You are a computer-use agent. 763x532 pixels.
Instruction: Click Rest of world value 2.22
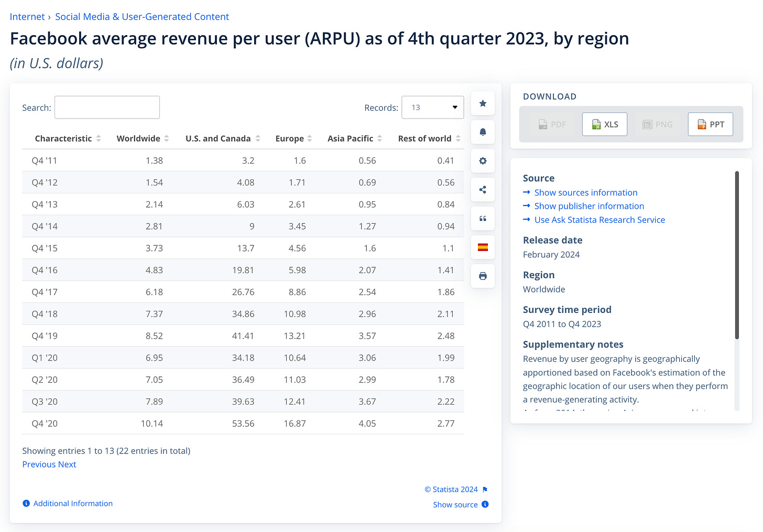tap(446, 401)
